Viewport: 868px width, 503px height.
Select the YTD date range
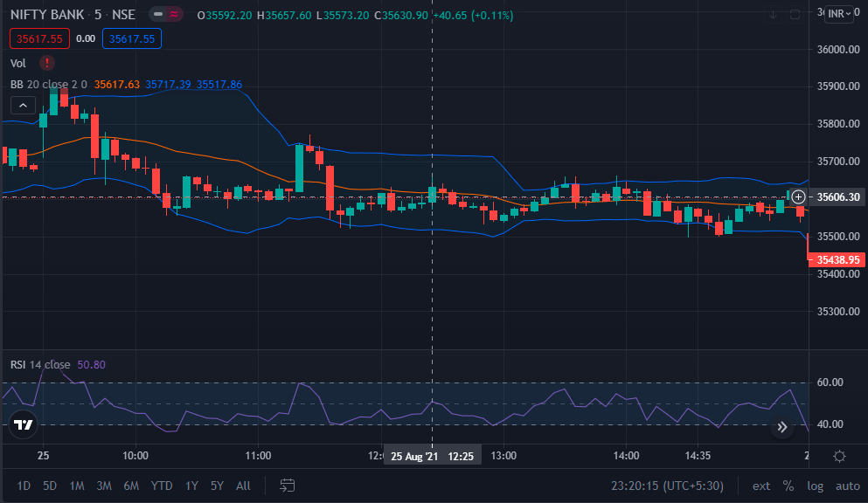[162, 486]
